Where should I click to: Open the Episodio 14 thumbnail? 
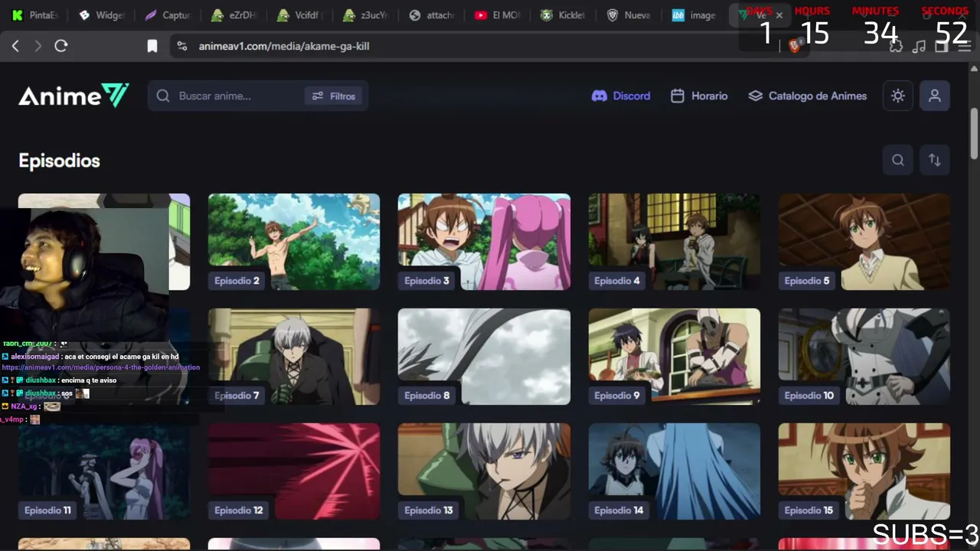tap(675, 471)
